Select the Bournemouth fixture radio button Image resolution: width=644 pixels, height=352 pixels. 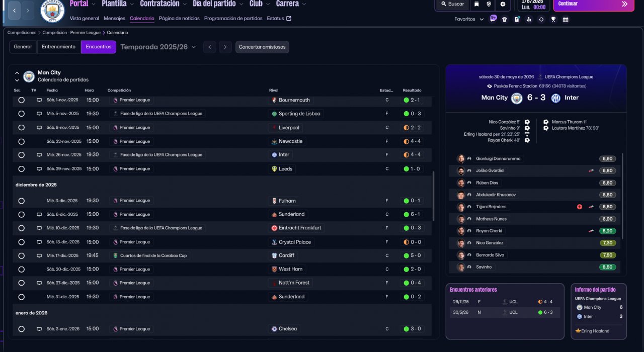(x=21, y=100)
